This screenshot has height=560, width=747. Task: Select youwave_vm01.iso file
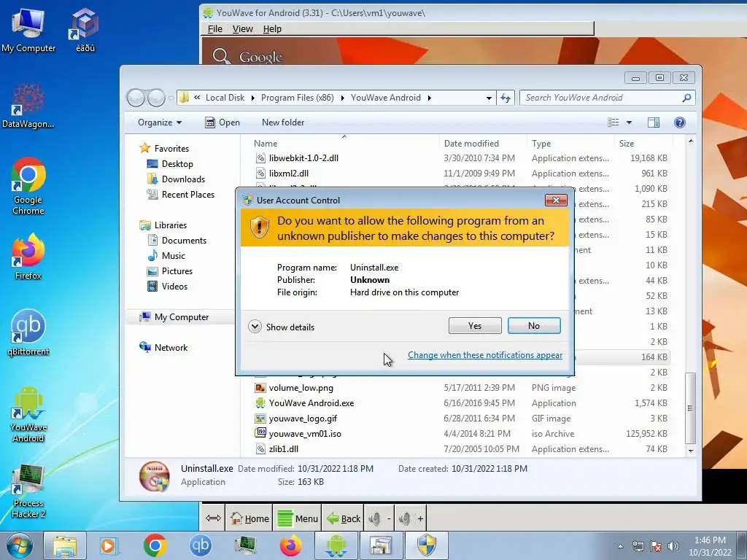click(x=305, y=434)
